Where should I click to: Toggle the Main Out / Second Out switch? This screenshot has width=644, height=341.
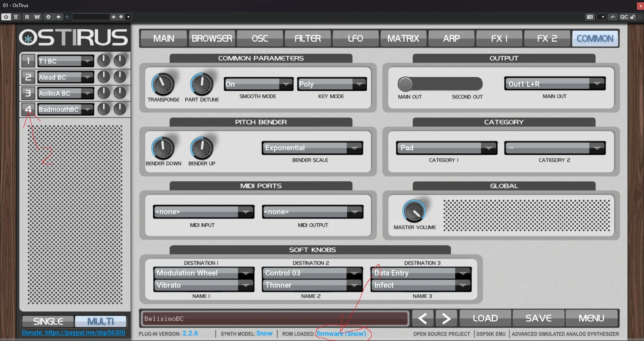440,84
